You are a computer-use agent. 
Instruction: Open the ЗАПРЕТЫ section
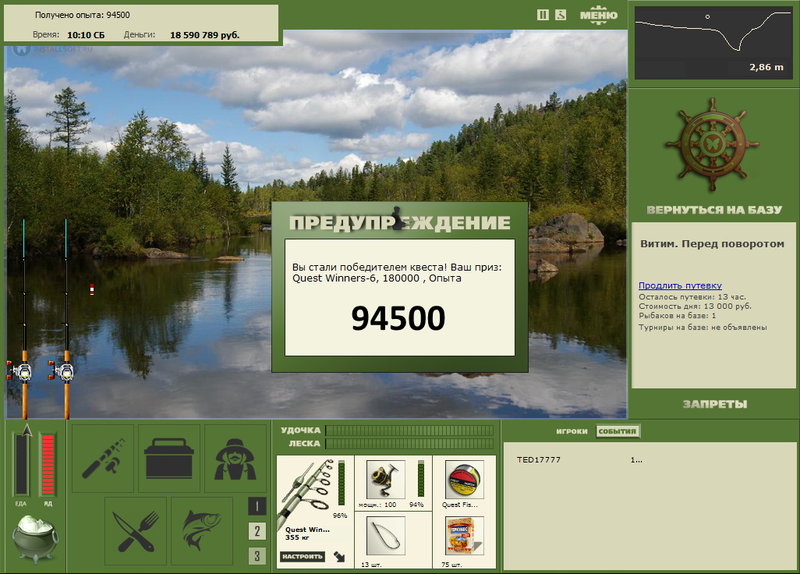[715, 404]
